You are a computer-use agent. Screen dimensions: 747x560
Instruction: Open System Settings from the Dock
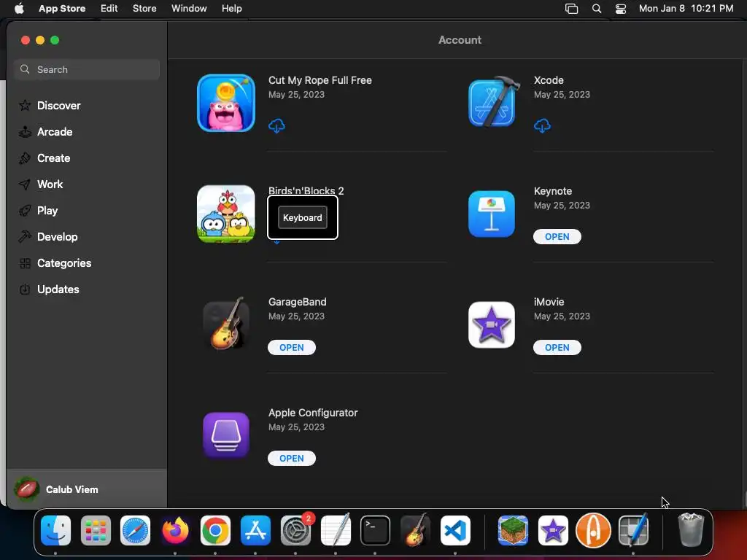coord(296,531)
